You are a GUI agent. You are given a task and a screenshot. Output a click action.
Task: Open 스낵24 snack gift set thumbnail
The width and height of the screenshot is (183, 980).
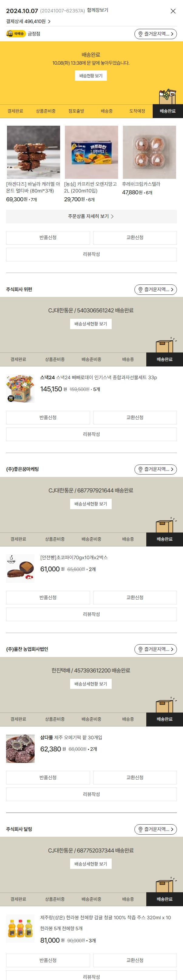(x=21, y=388)
